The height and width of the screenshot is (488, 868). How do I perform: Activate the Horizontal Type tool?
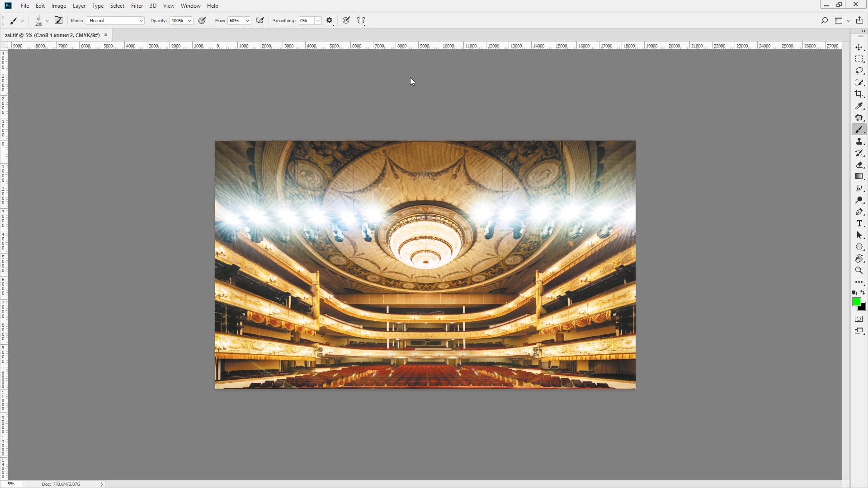pos(859,224)
